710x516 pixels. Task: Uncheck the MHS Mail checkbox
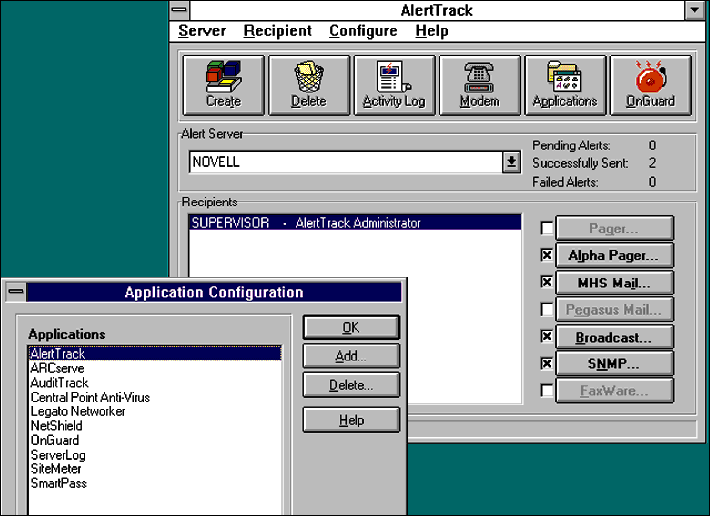(547, 282)
